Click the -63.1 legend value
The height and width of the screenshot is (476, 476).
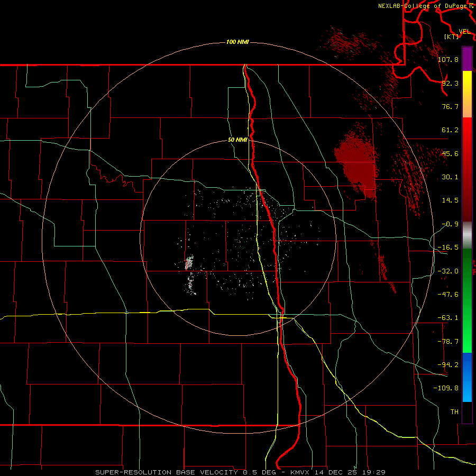pyautogui.click(x=448, y=318)
